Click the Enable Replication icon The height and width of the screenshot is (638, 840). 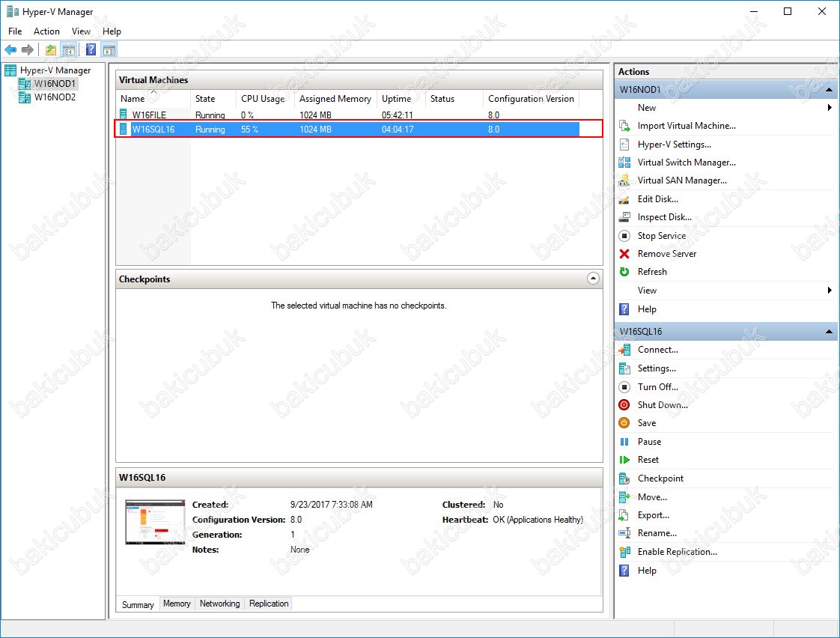click(x=624, y=552)
